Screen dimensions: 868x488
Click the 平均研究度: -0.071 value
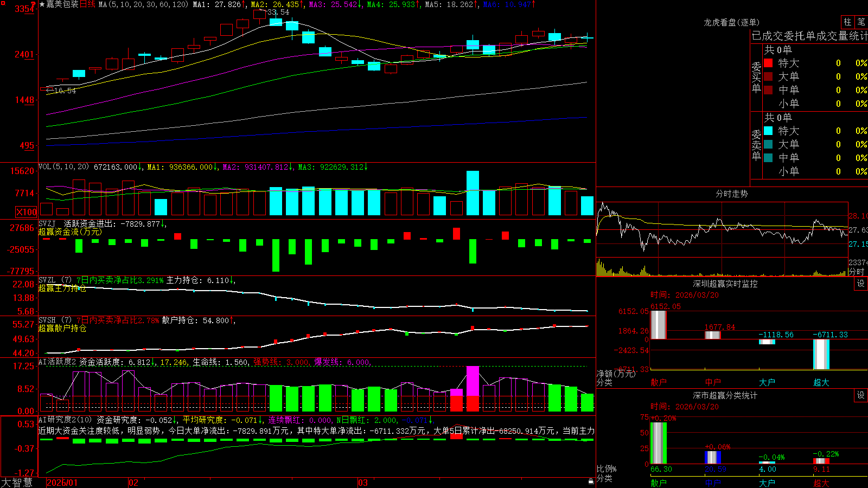tap(222, 420)
